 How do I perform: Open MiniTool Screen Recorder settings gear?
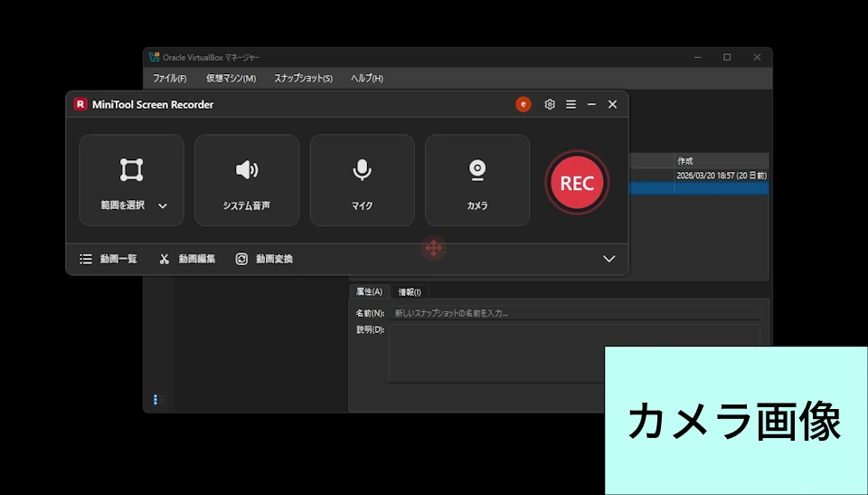549,104
